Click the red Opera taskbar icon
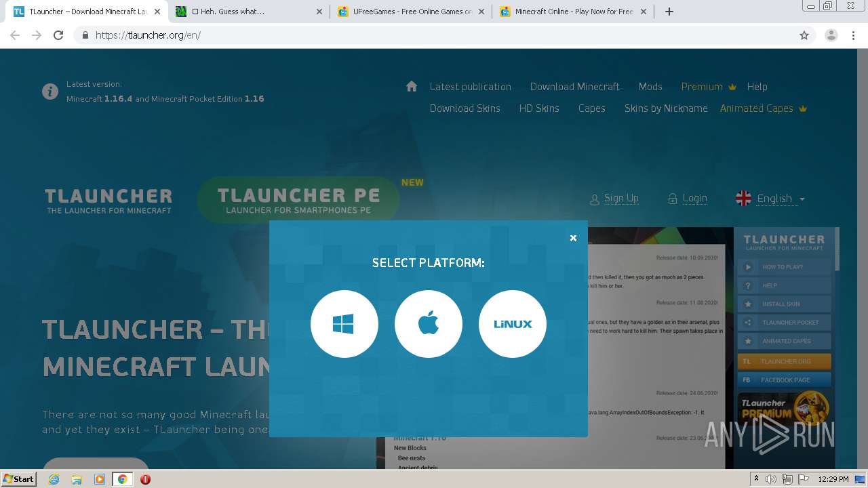 point(145,479)
